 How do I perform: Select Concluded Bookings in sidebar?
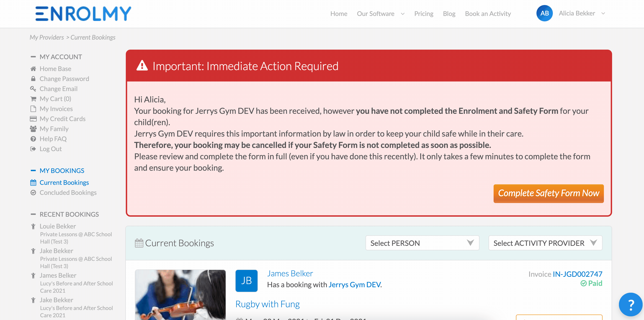68,193
